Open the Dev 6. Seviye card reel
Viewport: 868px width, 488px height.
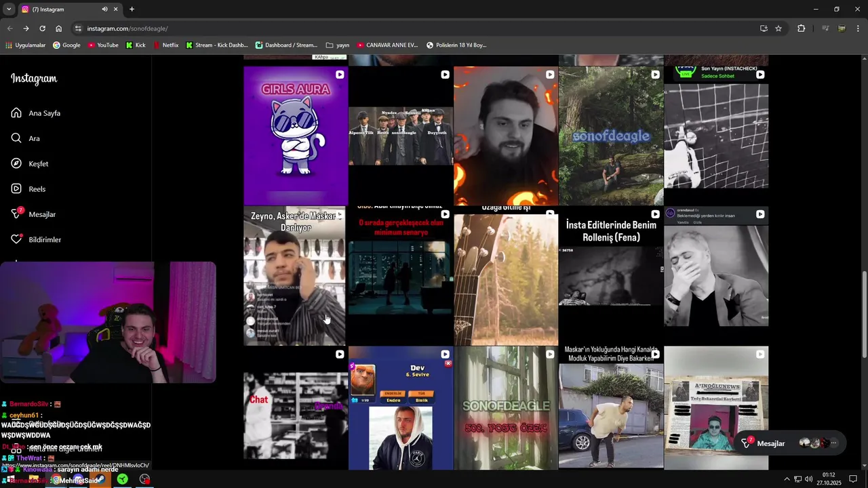[x=401, y=408]
